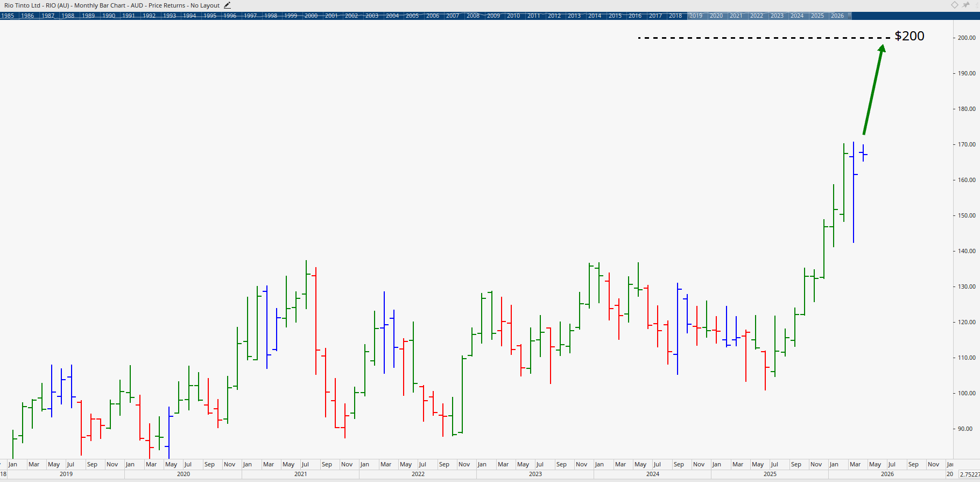This screenshot has width=980, height=482.
Task: Select 1997 in the top timeline bar
Action: click(250, 16)
